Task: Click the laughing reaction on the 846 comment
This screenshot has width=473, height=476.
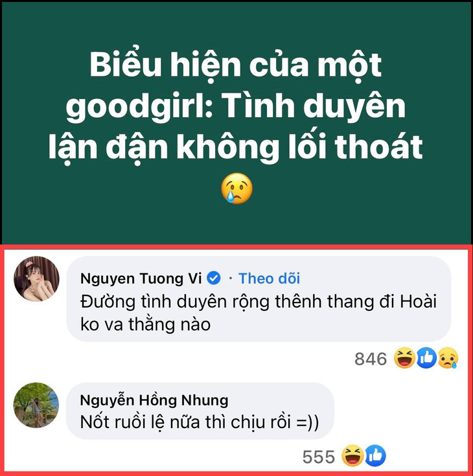Action: 405,358
